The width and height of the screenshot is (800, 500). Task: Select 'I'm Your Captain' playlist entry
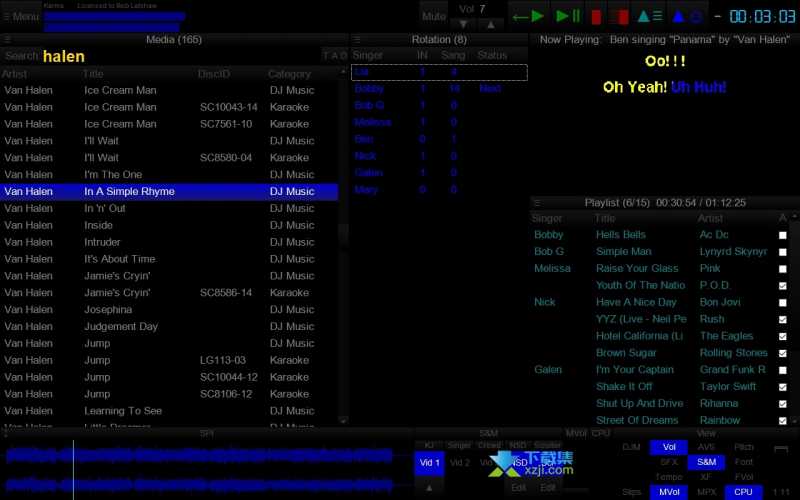(660, 370)
